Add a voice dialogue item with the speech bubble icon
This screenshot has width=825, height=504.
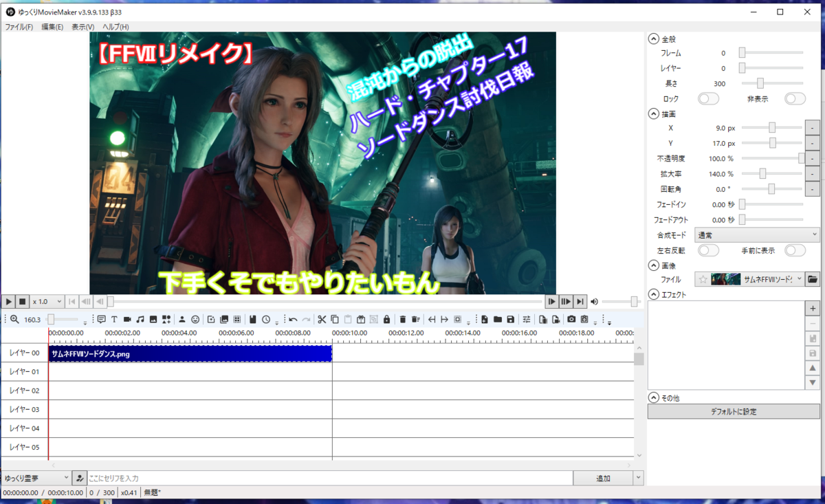point(101,320)
